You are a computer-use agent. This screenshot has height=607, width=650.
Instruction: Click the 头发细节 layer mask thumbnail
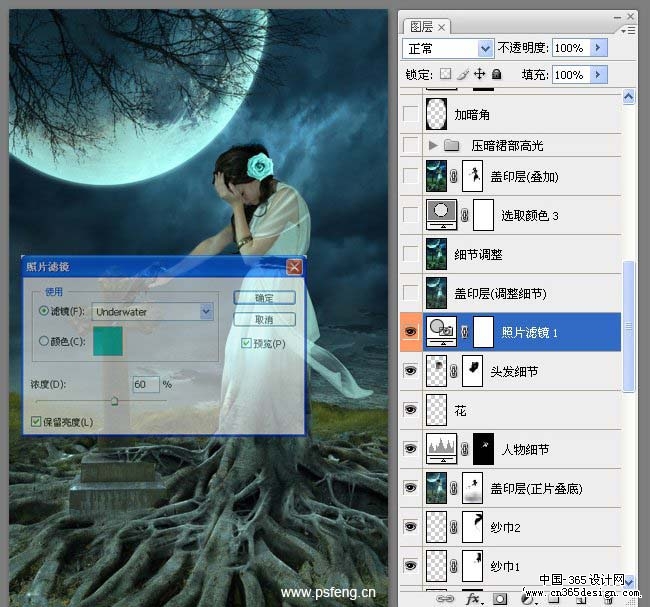click(472, 371)
